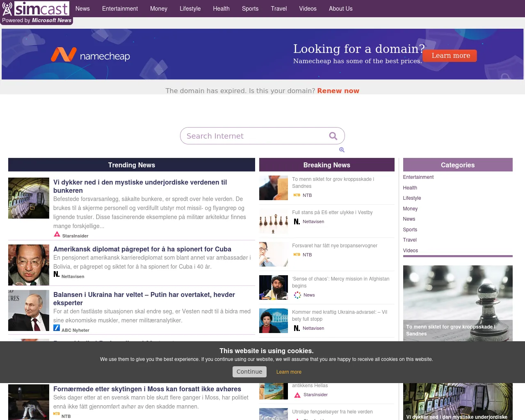The height and width of the screenshot is (420, 525).
Task: Click Nettavisen icon under Ukraina-advarsel story
Action: pos(297,328)
